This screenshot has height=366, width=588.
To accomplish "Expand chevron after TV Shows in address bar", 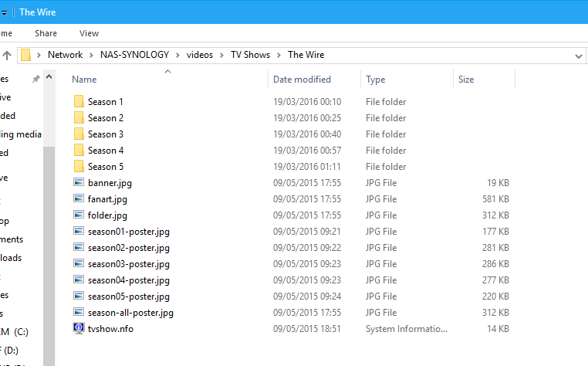I will 279,55.
